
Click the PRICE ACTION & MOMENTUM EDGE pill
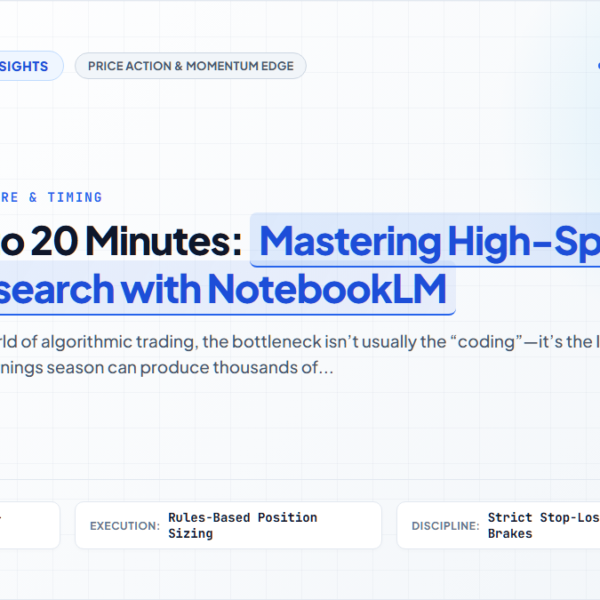191,66
